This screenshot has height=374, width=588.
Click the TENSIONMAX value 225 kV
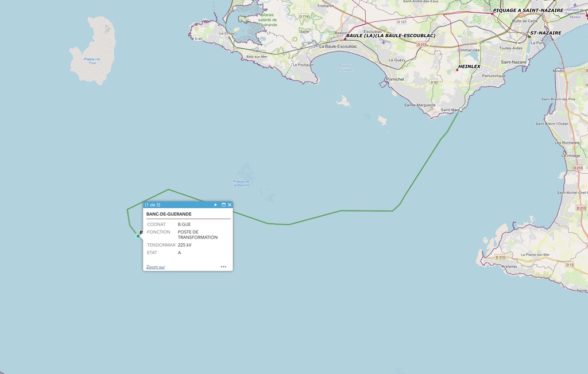tap(184, 245)
